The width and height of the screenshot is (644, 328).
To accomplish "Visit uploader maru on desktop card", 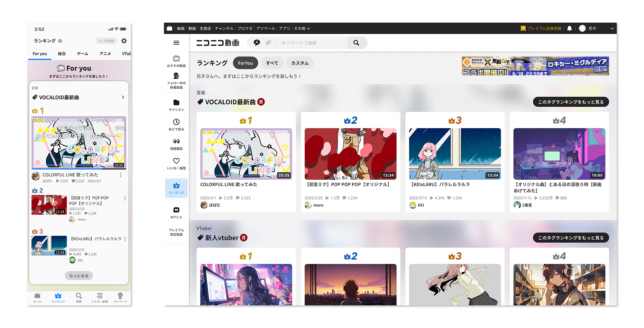I will point(314,205).
